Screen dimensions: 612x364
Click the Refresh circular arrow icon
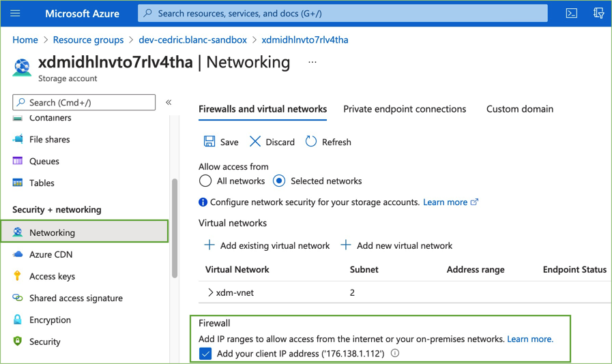tap(311, 141)
